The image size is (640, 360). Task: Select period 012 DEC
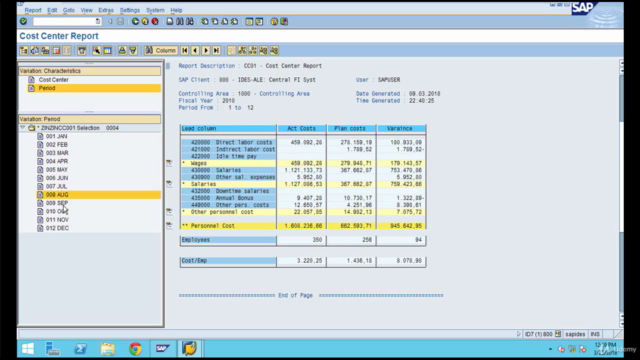[57, 228]
